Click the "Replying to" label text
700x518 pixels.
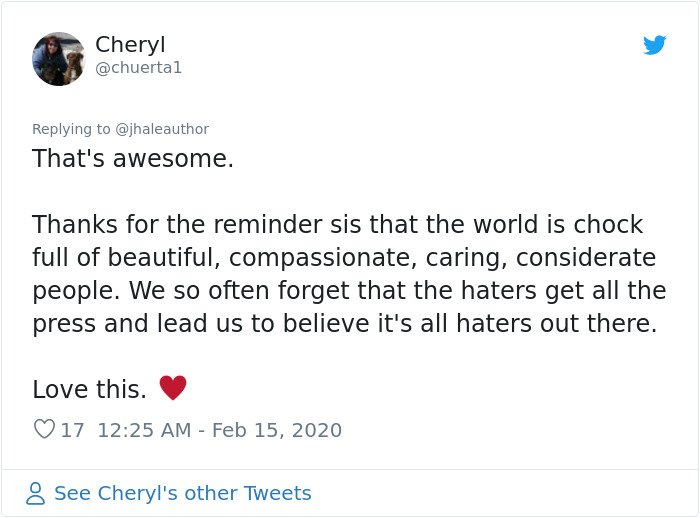pos(72,129)
